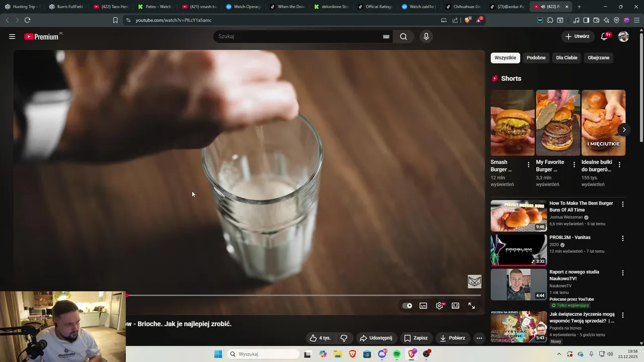Open the Brave Wallet icon
Image resolution: width=644 pixels, height=362 pixels.
coord(596,20)
